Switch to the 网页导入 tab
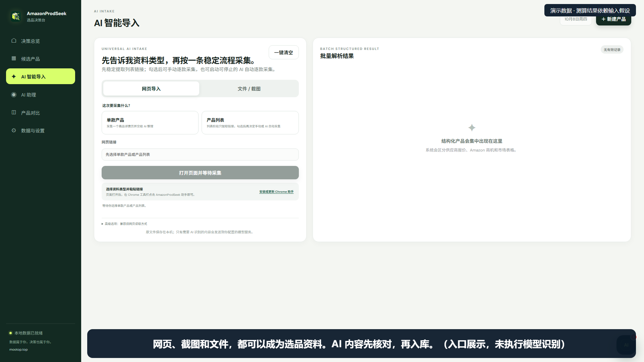Image resolution: width=644 pixels, height=362 pixels. pos(151,88)
